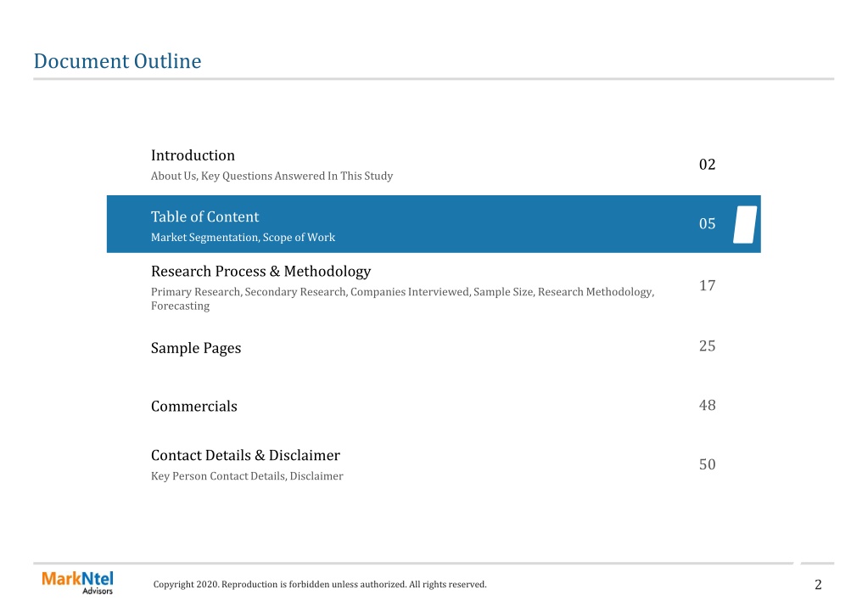Click page number 25 for Sample Pages

[x=707, y=346]
